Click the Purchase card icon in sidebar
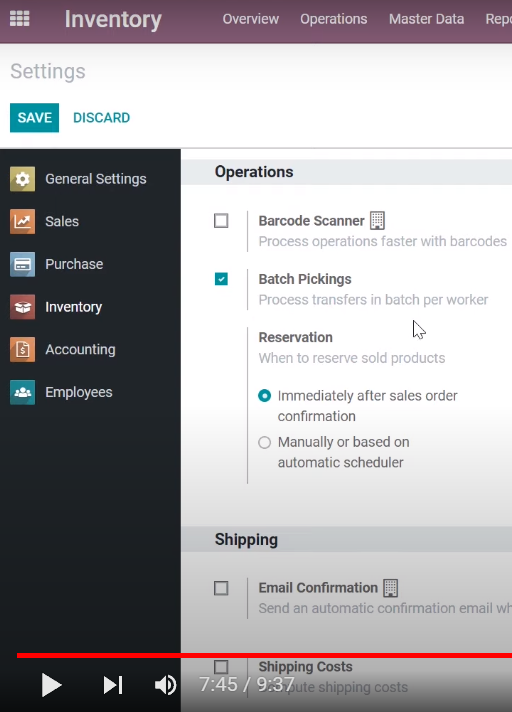 click(x=22, y=264)
